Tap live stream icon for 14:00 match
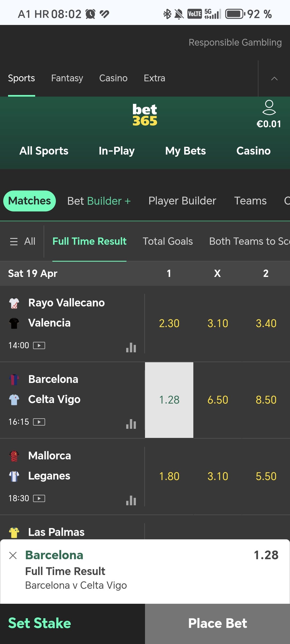This screenshot has width=290, height=644. coord(39,345)
